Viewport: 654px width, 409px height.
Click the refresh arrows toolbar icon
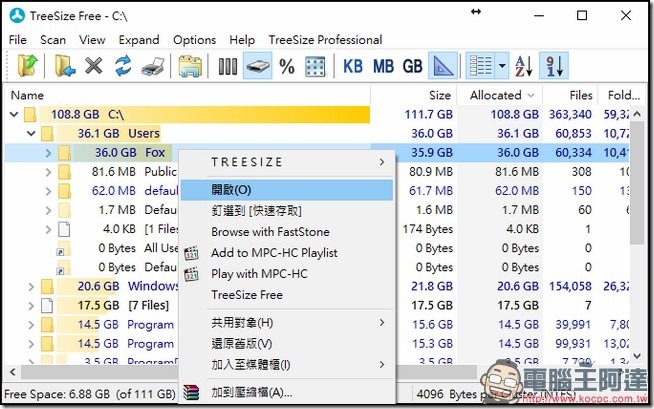[x=123, y=66]
